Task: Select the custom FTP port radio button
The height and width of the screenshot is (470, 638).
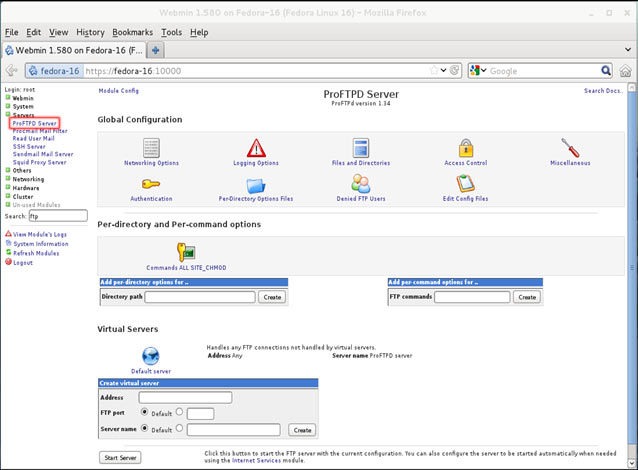Action: click(x=179, y=412)
